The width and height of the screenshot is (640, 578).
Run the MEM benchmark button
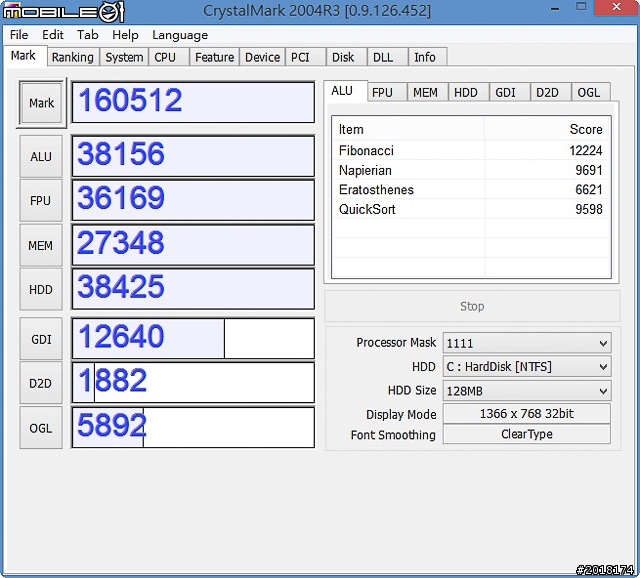(x=41, y=245)
